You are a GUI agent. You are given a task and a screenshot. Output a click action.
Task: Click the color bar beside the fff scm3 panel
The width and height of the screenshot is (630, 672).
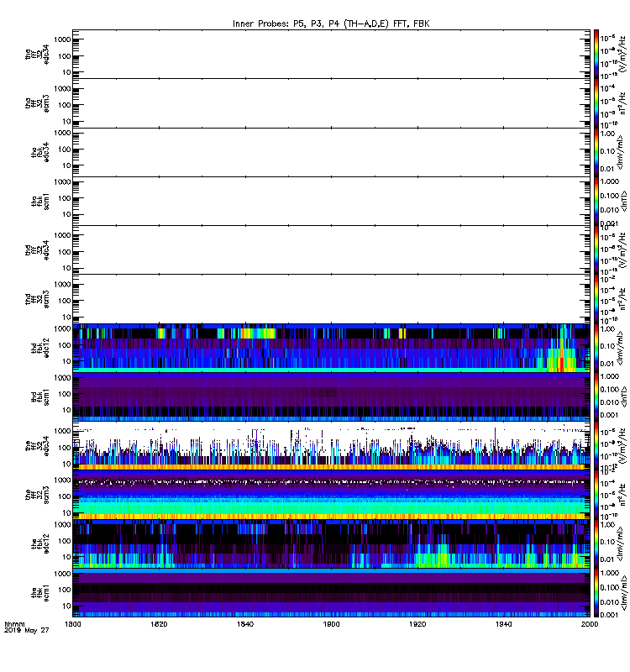point(596,495)
